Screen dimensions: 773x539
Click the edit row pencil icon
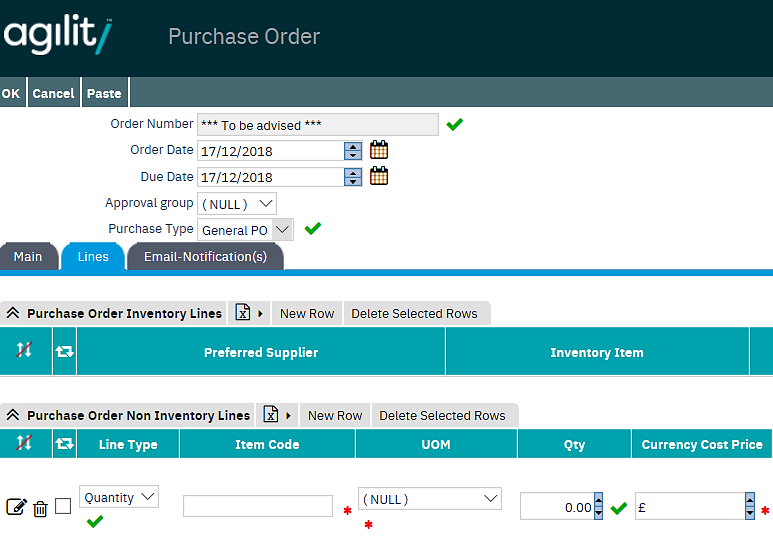(16, 507)
